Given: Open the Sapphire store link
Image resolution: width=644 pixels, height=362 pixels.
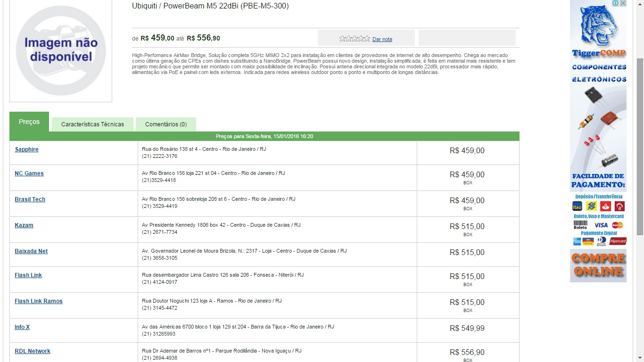Looking at the screenshot, I should pos(26,149).
